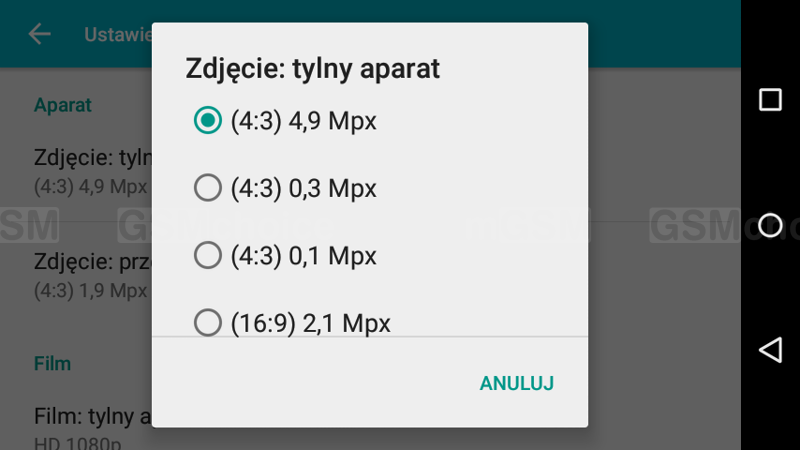Screen dimensions: 800x450
Task: Select the (4:3) 4,9 Mpx radio button
Action: (207, 121)
